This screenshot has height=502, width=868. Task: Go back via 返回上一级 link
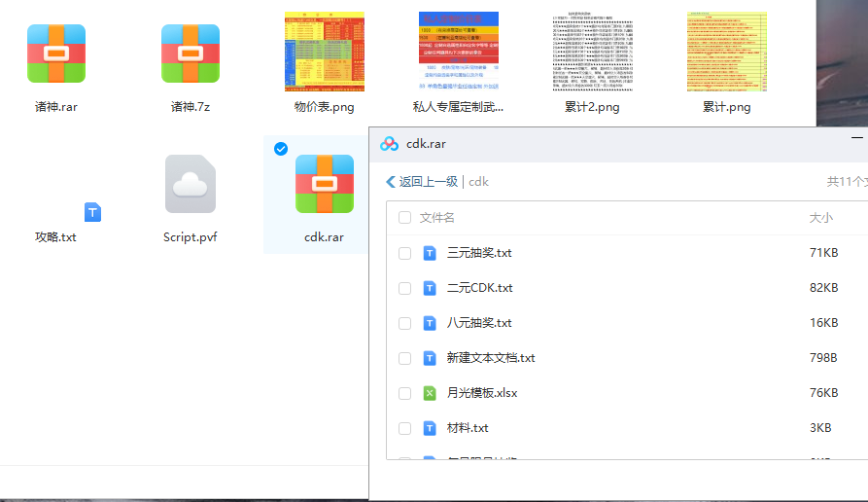(x=422, y=181)
